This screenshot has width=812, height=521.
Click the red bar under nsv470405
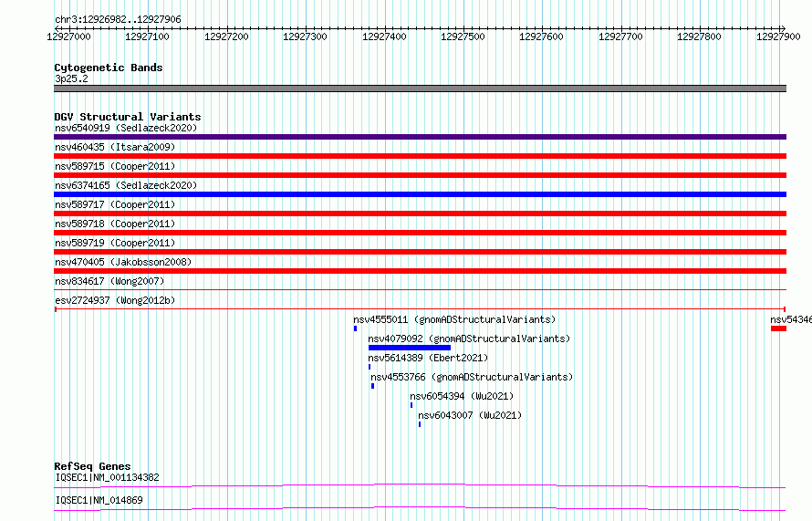[x=420, y=271]
